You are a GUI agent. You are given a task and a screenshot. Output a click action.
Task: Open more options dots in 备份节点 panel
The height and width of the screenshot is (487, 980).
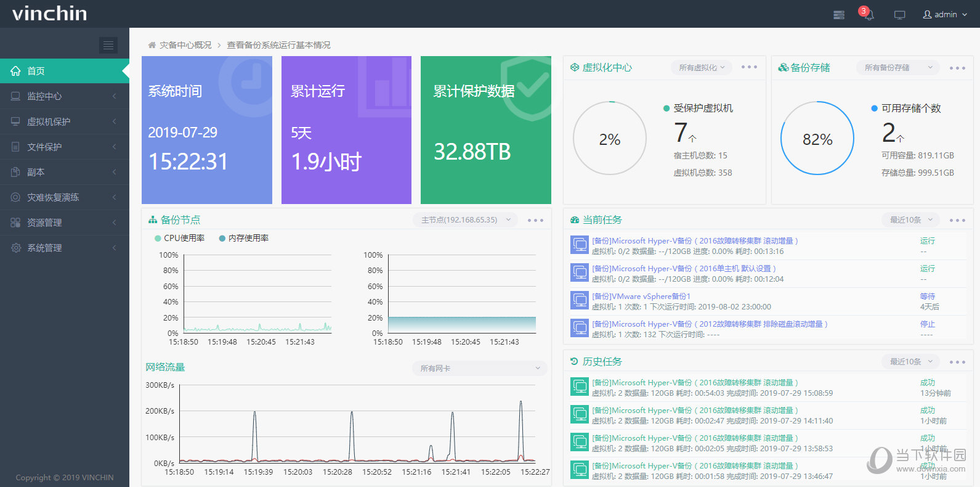click(535, 220)
